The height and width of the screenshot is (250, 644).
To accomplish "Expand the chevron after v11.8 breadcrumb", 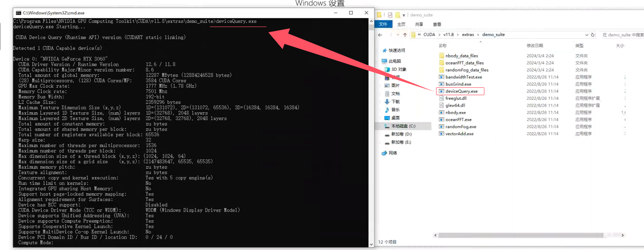I will click(458, 35).
